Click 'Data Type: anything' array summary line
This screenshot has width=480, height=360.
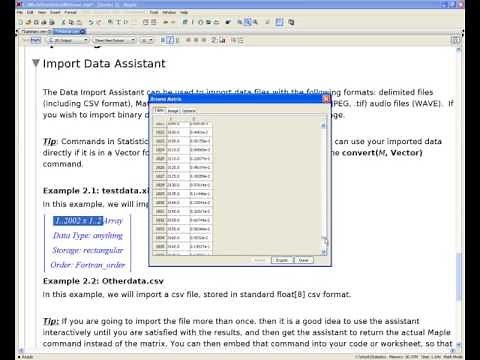88,235
